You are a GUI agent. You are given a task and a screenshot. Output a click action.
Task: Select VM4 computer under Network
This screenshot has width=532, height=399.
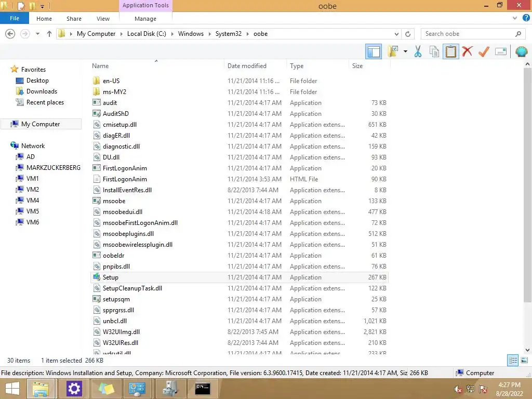pos(33,200)
